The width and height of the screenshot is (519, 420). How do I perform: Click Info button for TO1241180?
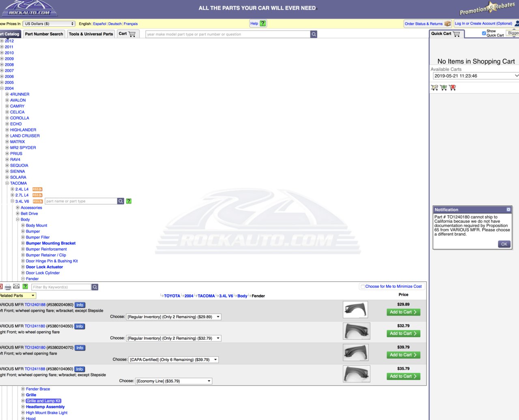tap(80, 326)
